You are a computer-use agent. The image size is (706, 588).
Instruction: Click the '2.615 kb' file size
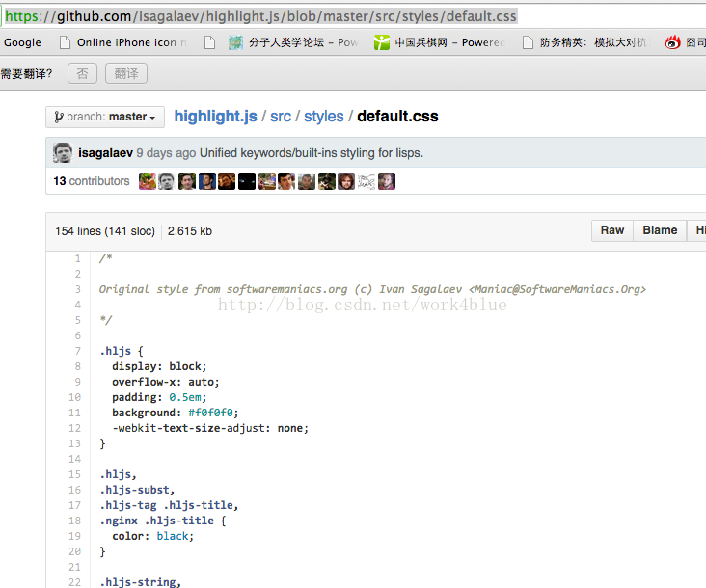pyautogui.click(x=190, y=231)
